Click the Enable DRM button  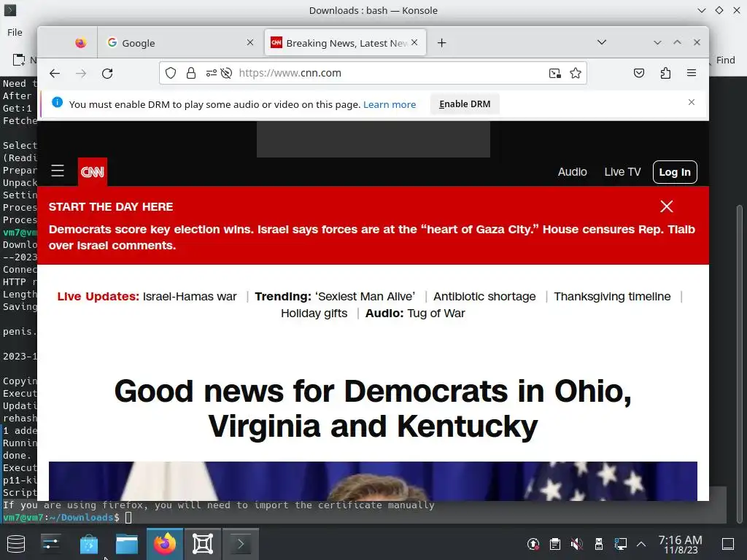click(x=465, y=104)
